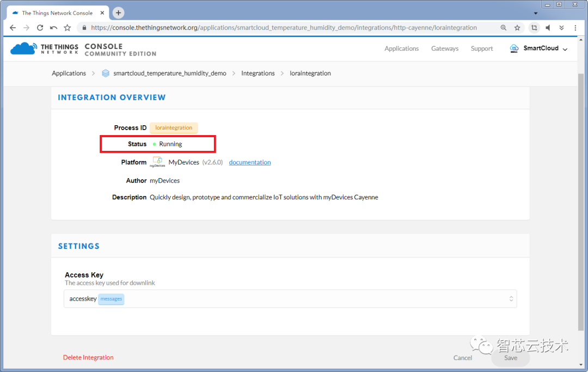588x372 pixels.
Task: Open smartcloud_temperature_humidity_demo breadcrumb
Action: tap(169, 73)
